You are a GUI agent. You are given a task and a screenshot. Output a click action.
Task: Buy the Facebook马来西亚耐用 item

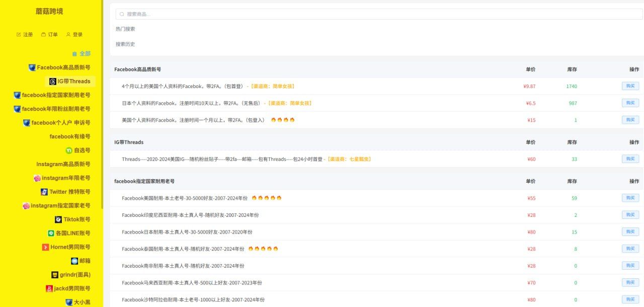pos(630,283)
